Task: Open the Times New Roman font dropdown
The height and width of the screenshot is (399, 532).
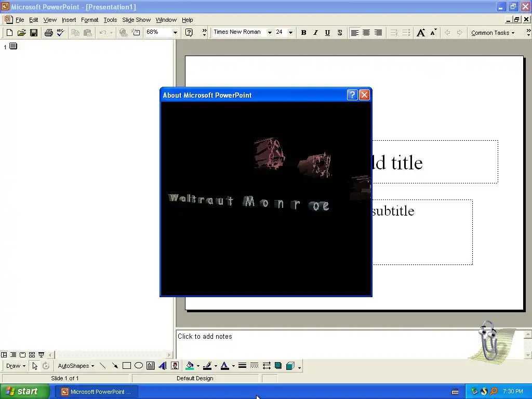Action: tap(270, 33)
